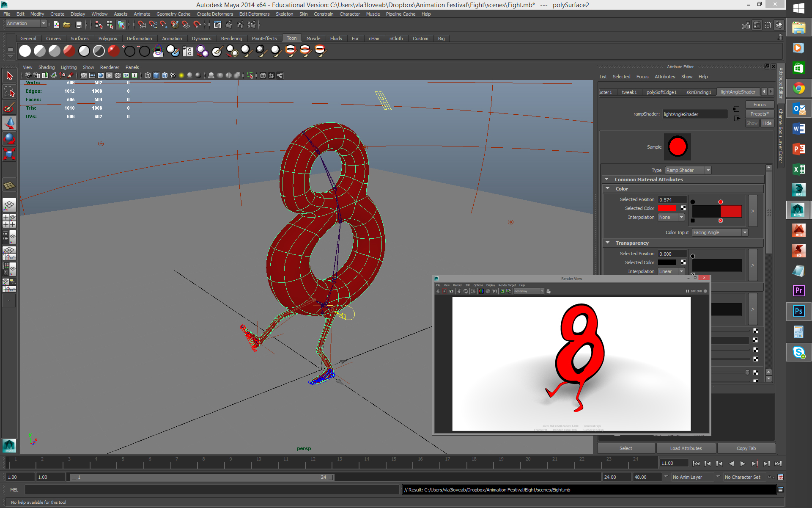Open the Google Chrome taskbar icon
This screenshot has height=508, width=812.
pyautogui.click(x=798, y=88)
